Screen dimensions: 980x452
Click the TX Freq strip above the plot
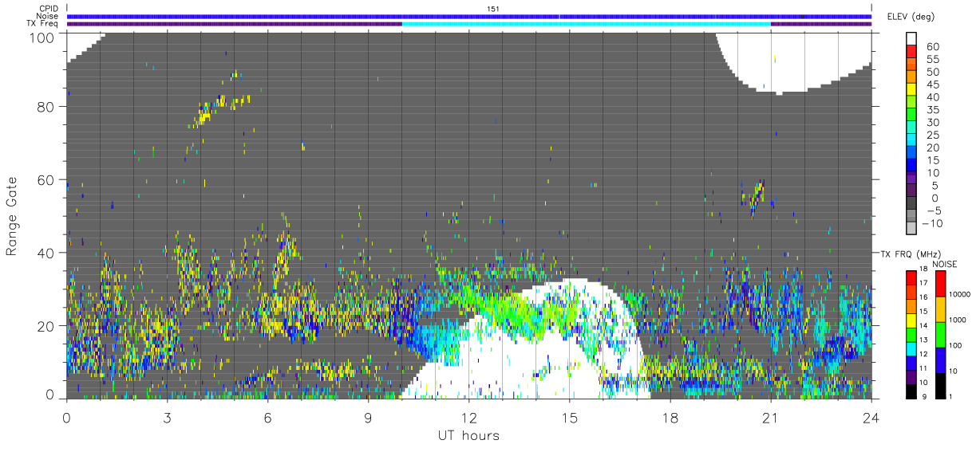pyautogui.click(x=469, y=24)
